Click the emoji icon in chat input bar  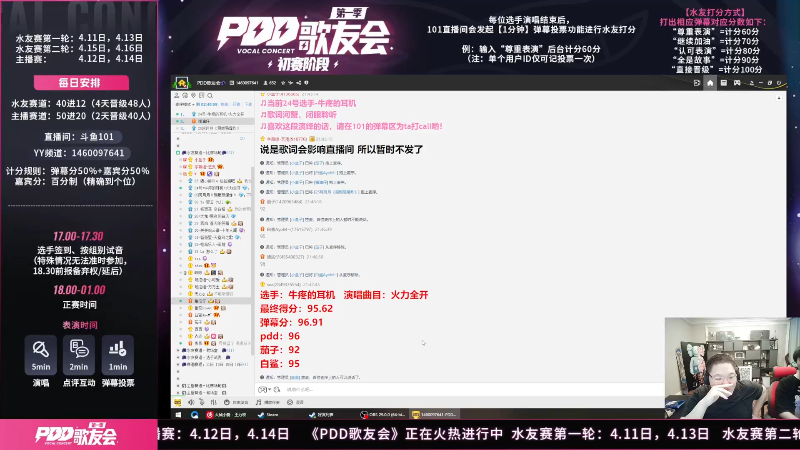pos(262,389)
